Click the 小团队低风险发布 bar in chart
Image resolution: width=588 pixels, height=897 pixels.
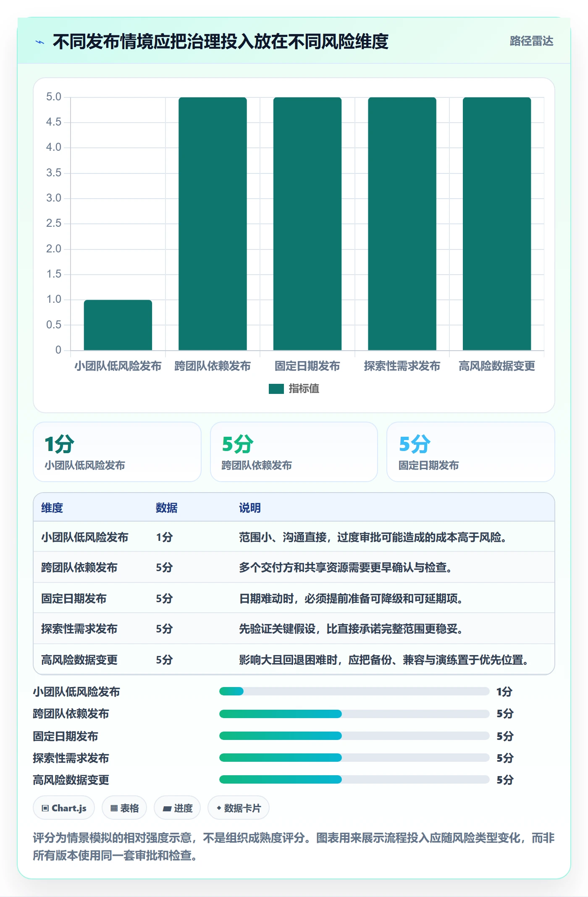[x=118, y=325]
